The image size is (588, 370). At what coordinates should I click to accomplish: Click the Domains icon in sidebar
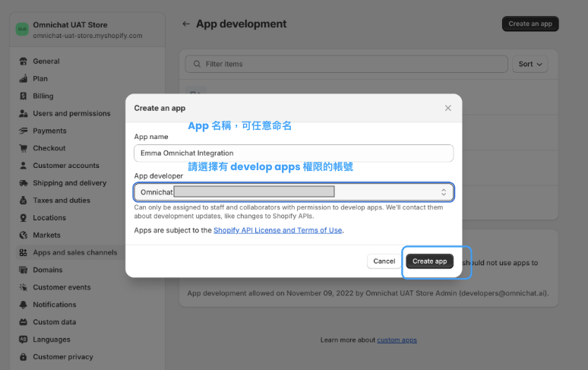pyautogui.click(x=24, y=270)
